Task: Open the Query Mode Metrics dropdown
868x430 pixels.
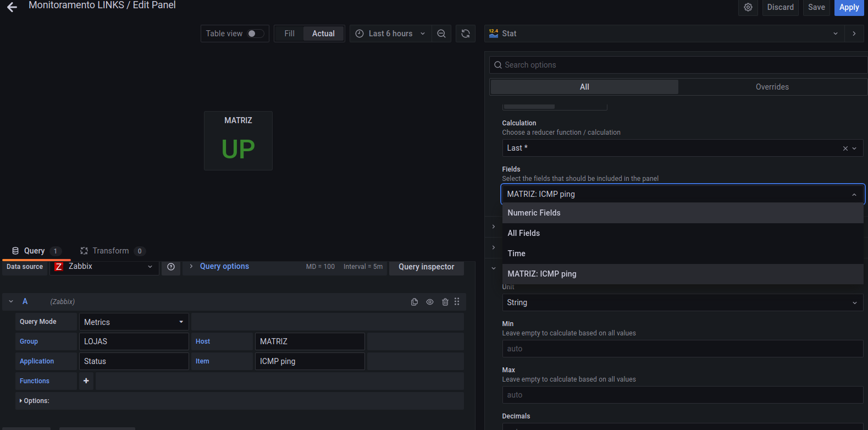Action: pos(134,322)
